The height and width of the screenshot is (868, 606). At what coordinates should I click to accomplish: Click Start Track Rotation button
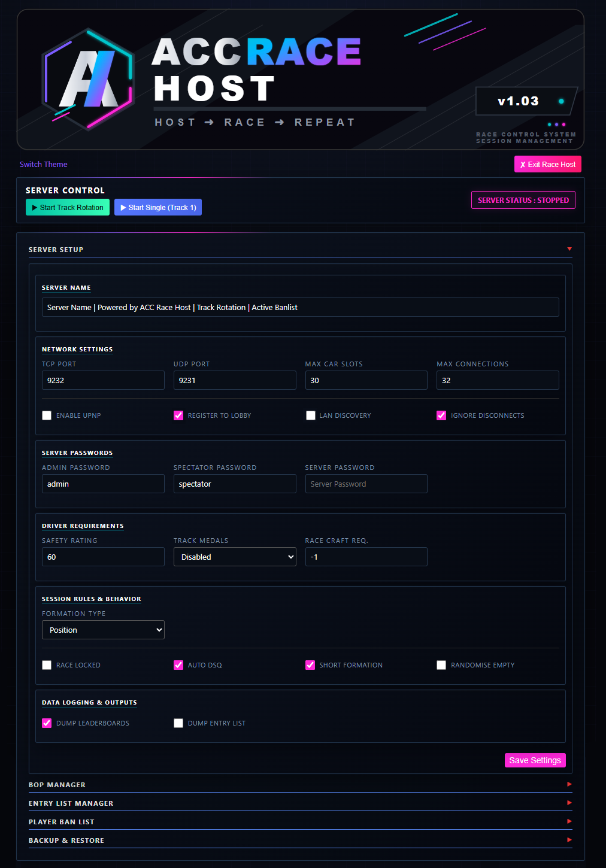[x=68, y=207]
